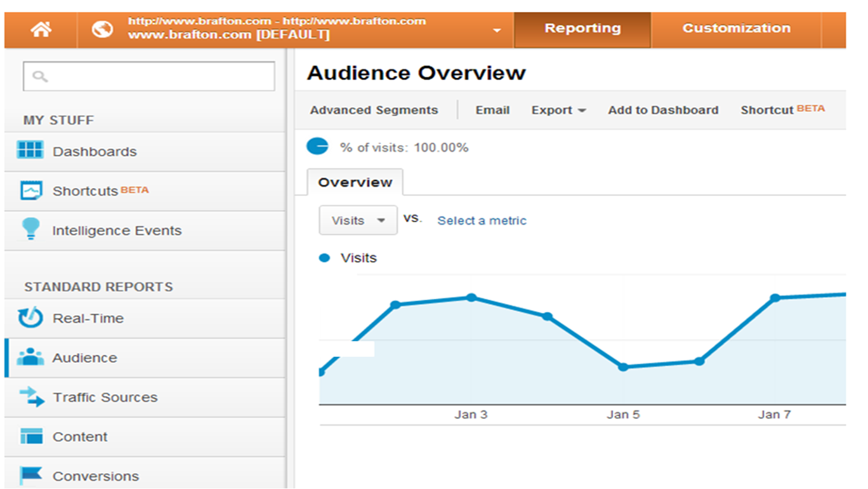The height and width of the screenshot is (489, 868).
Task: Click the Visits legend dot
Action: tap(325, 258)
